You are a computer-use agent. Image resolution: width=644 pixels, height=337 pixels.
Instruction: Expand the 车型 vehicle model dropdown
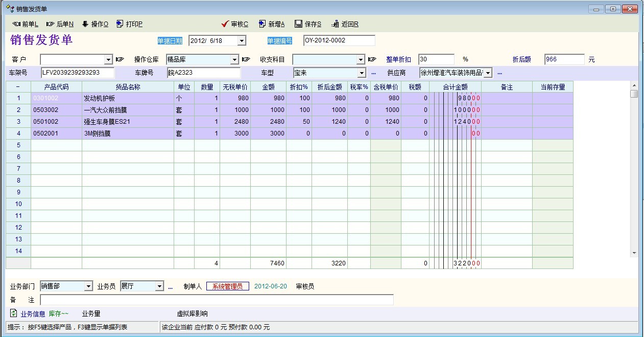pos(362,73)
